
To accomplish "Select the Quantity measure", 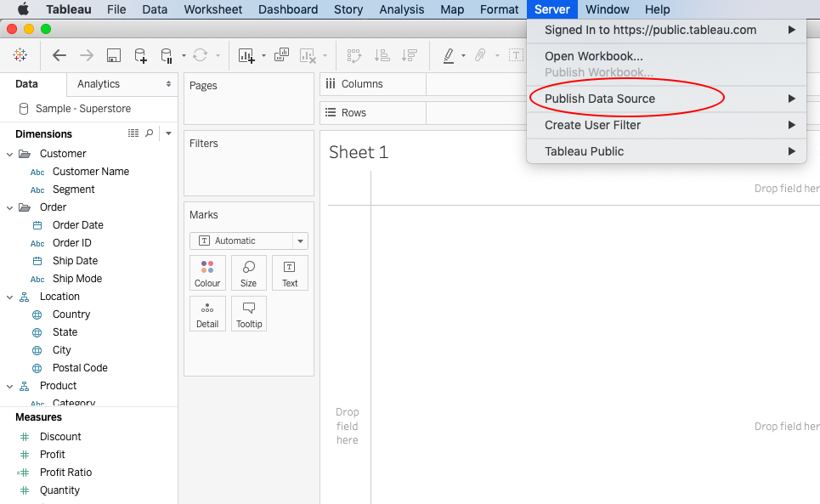I will tap(59, 490).
